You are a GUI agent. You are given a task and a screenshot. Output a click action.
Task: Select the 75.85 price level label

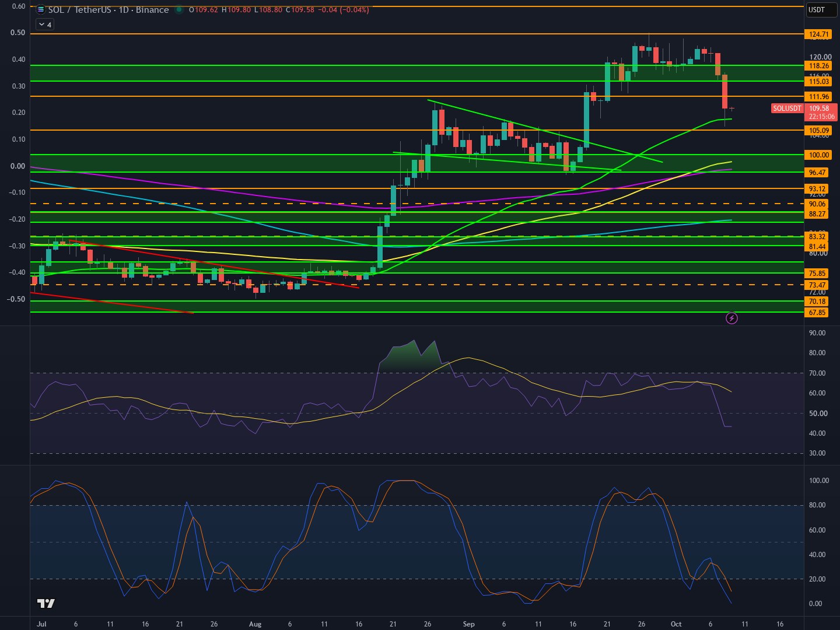click(817, 274)
